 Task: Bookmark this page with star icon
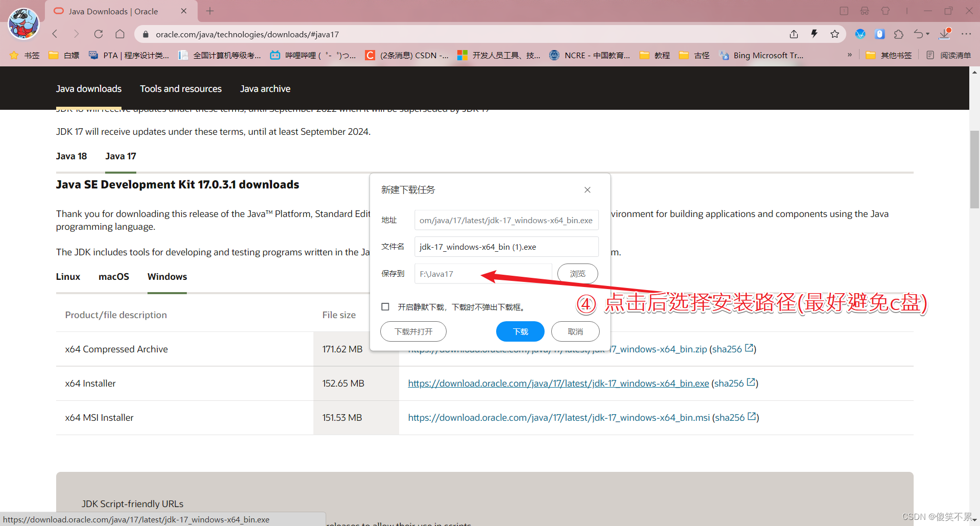pos(835,34)
